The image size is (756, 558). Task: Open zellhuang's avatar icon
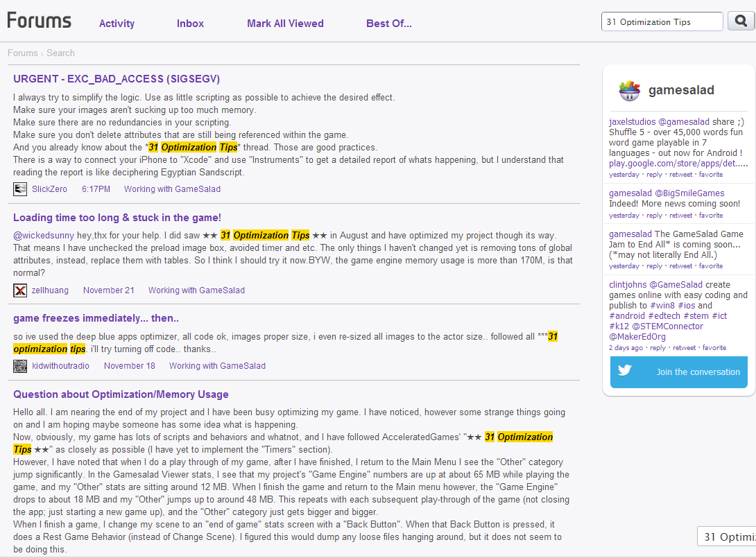(x=20, y=290)
